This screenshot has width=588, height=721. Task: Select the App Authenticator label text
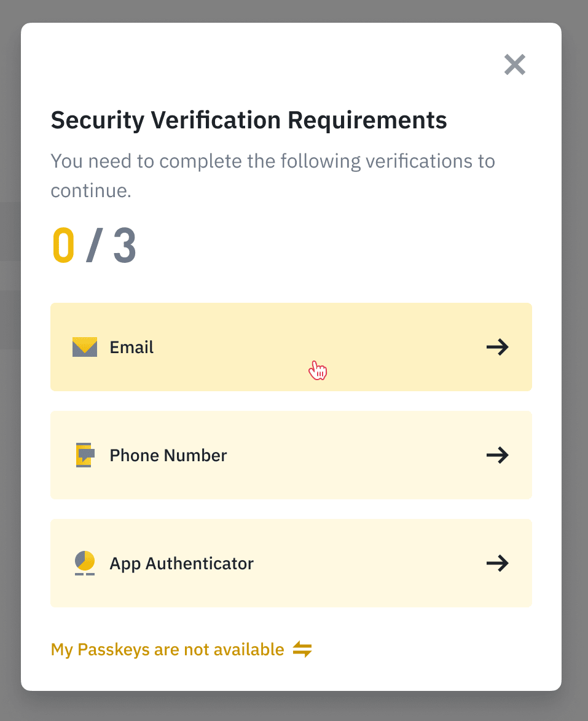(x=181, y=563)
